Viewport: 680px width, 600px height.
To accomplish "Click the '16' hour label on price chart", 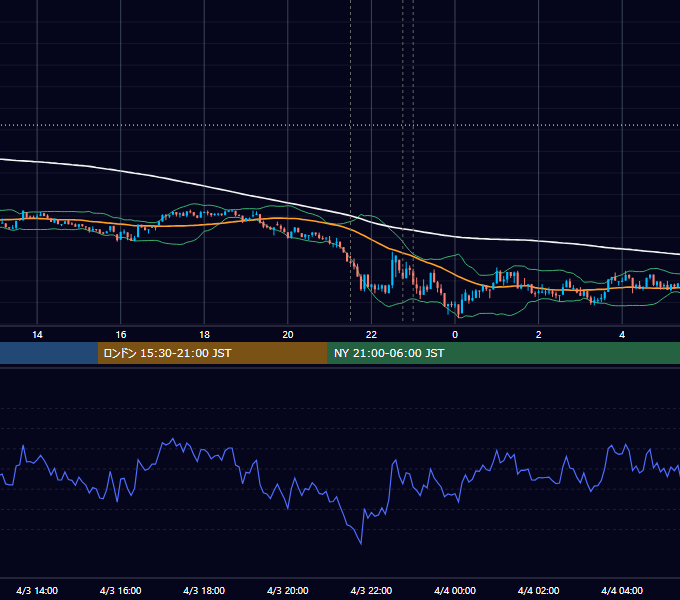I will [x=121, y=335].
